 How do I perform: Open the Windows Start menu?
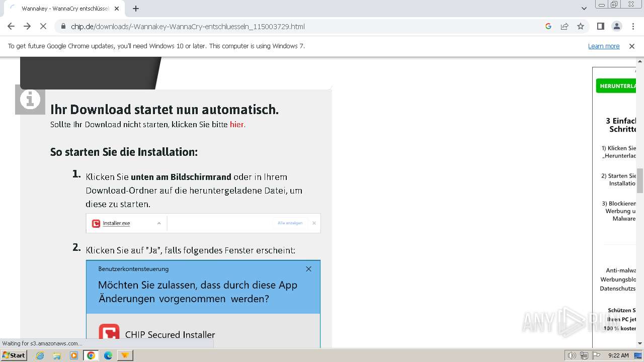click(14, 355)
